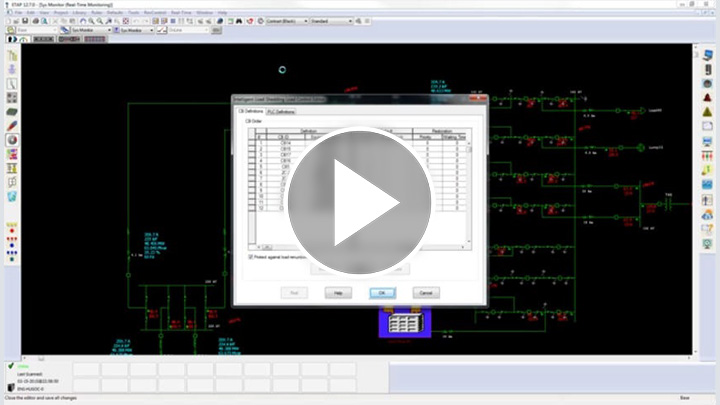Select the Pan hand tool
This screenshot has width=720, height=405.
coord(83,21)
